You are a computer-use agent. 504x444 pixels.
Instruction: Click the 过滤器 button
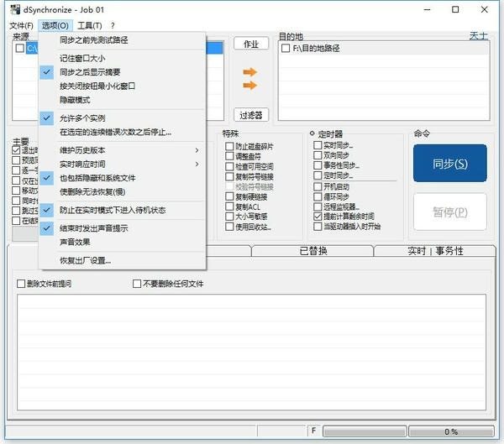pyautogui.click(x=251, y=115)
